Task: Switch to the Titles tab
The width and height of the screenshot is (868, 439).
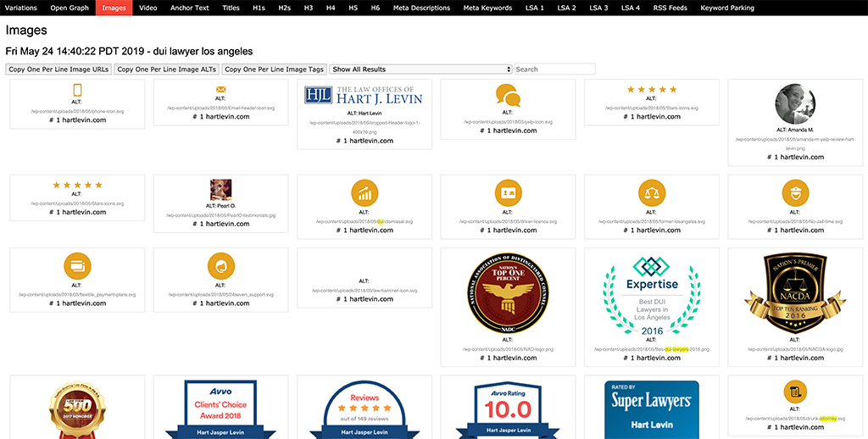Action: pyautogui.click(x=231, y=8)
